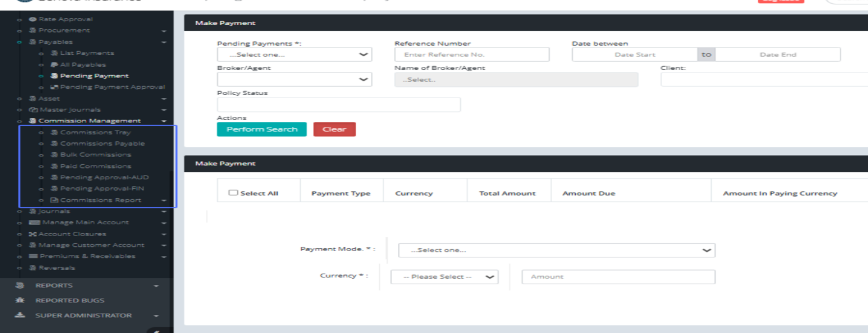The width and height of the screenshot is (868, 333).
Task: Click the Super Administrator icon in sidebar
Action: click(x=19, y=316)
